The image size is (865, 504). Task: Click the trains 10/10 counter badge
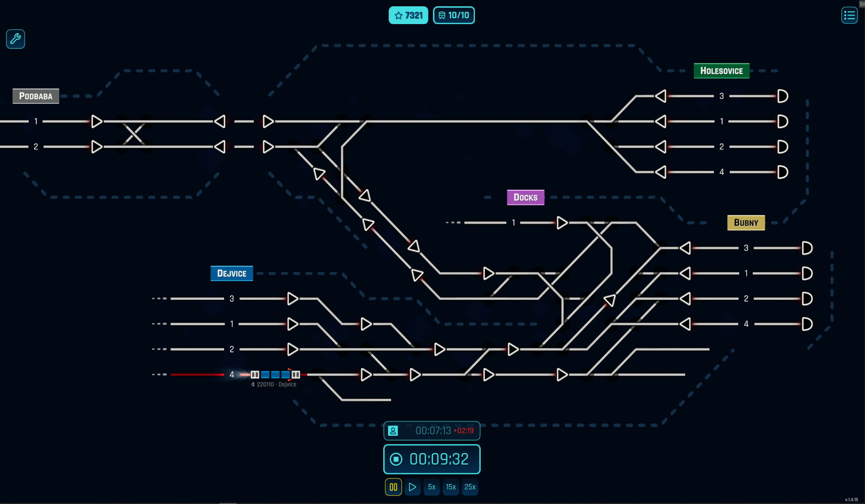[x=454, y=16]
